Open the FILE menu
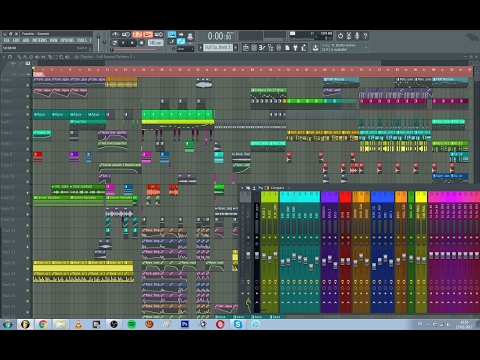480x360 pixels. [7, 40]
